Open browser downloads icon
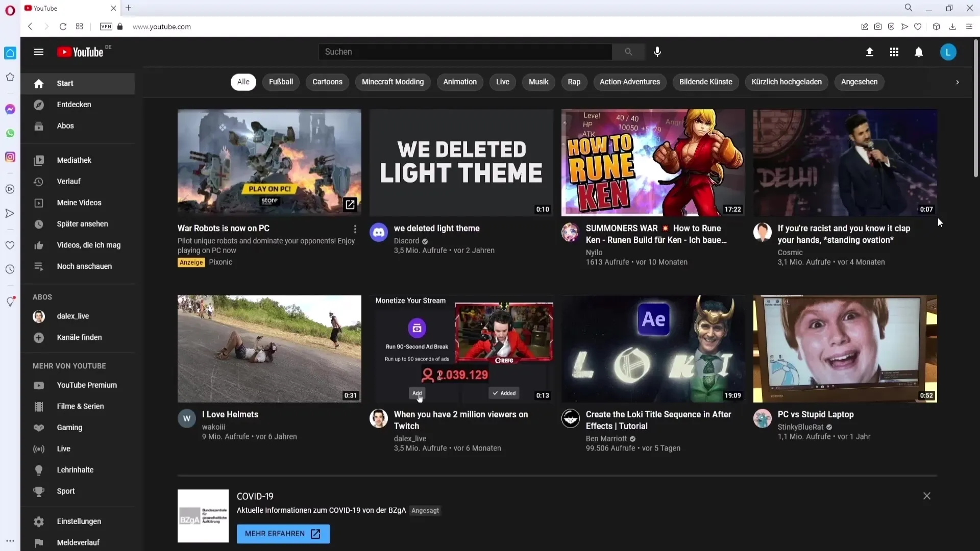This screenshot has width=980, height=551. [952, 27]
